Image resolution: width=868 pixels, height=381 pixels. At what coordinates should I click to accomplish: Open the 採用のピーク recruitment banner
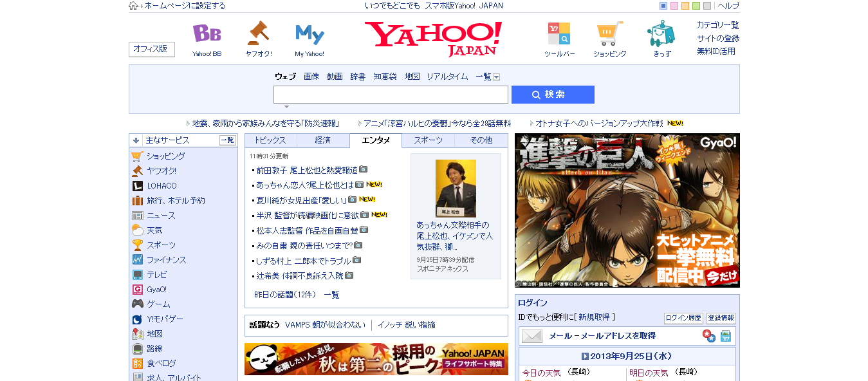[376, 359]
